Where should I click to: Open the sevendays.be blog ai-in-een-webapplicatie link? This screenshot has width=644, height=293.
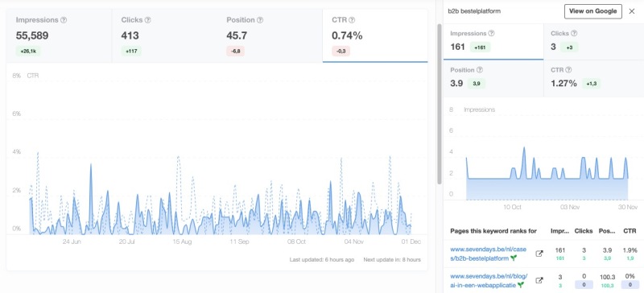click(x=489, y=280)
